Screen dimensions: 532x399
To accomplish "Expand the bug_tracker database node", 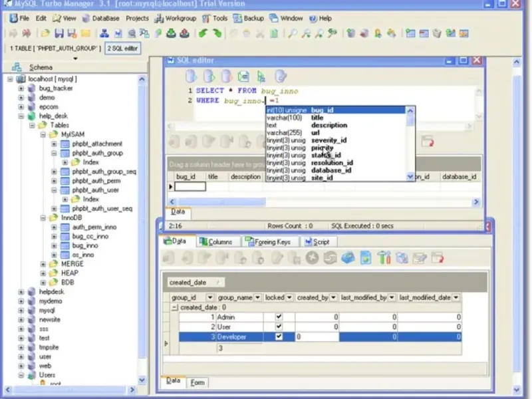I will pos(21,88).
